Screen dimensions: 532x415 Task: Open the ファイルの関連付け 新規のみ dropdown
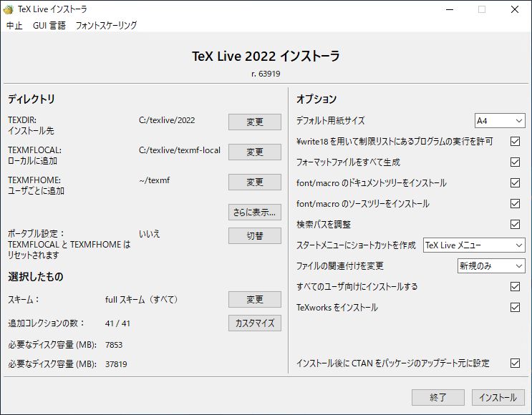click(x=491, y=266)
